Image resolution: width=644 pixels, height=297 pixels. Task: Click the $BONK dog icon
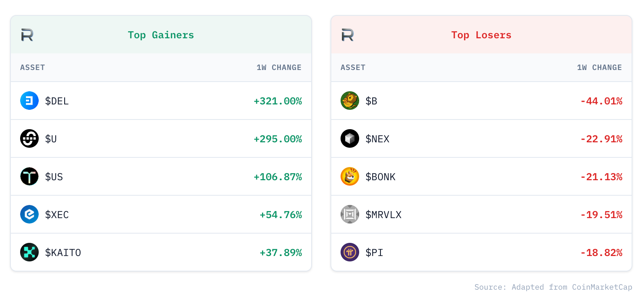click(350, 176)
